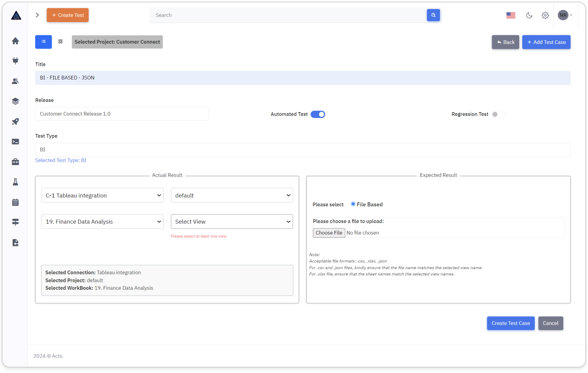Open the Finance Data Analysis workbook dropdown
This screenshot has height=373, width=588.
coord(102,221)
